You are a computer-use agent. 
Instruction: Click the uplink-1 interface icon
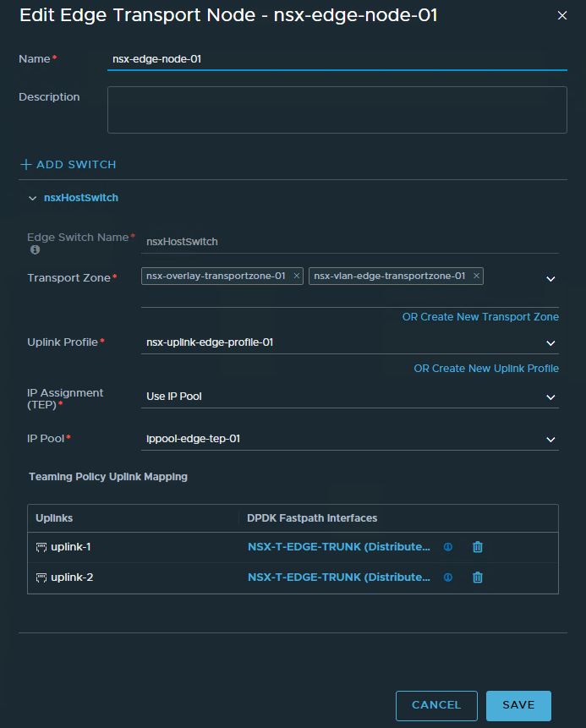tap(41, 547)
